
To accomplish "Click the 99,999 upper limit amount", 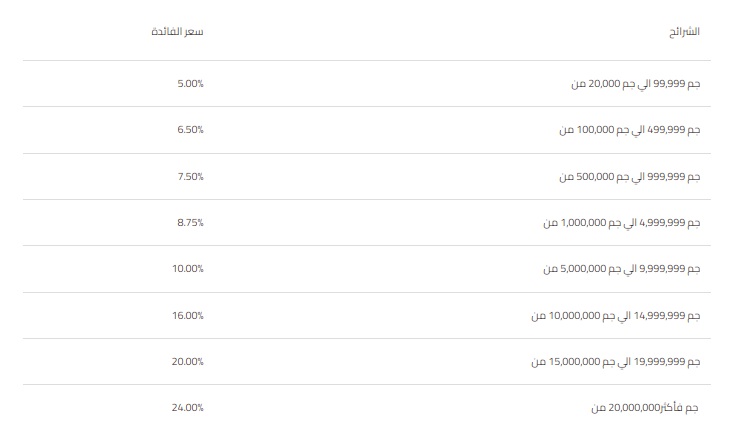I will [669, 84].
